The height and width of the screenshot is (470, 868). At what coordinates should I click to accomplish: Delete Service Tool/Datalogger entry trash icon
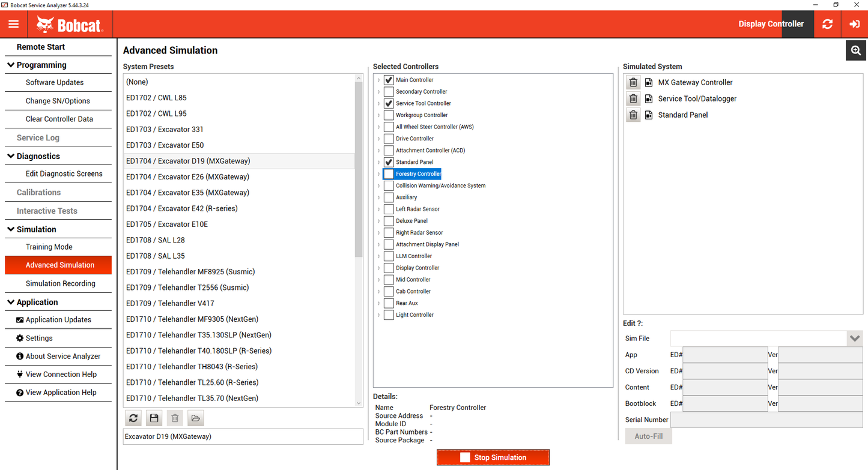[633, 98]
